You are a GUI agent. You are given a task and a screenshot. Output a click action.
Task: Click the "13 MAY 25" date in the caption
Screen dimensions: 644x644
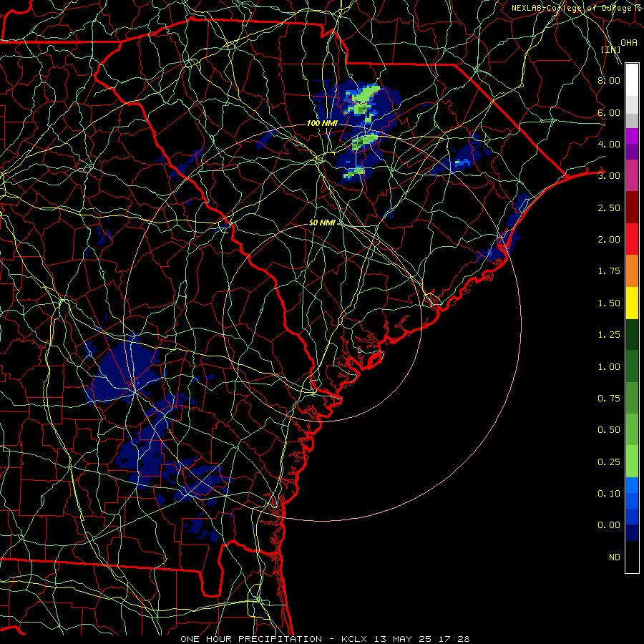[x=402, y=639]
